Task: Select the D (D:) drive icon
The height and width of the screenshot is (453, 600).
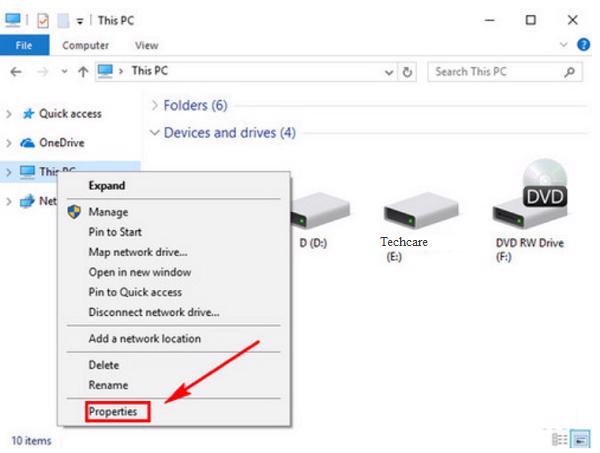Action: pyautogui.click(x=321, y=212)
